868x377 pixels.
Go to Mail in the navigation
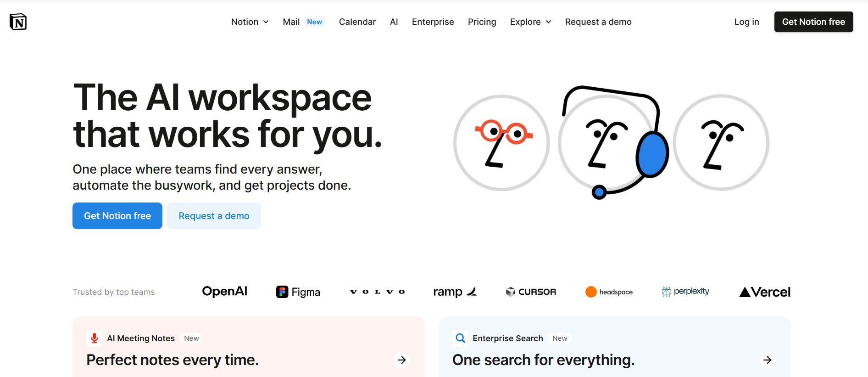coord(291,22)
